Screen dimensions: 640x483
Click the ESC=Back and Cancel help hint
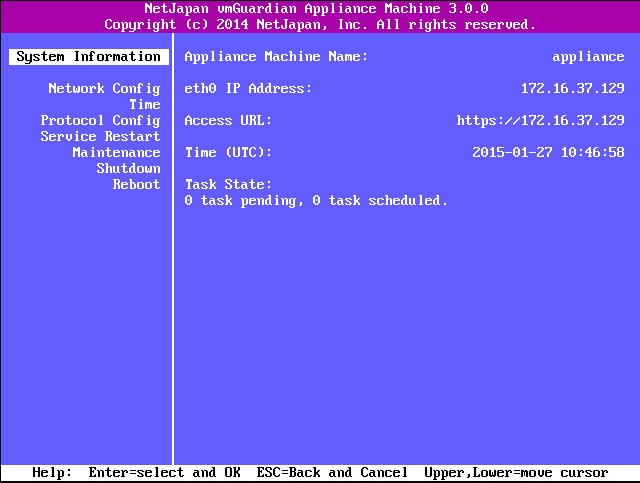pyautogui.click(x=332, y=473)
